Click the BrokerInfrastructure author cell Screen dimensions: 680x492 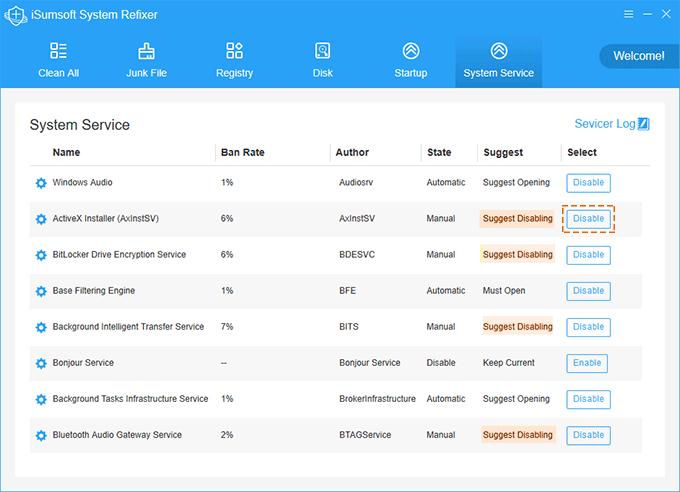click(377, 399)
